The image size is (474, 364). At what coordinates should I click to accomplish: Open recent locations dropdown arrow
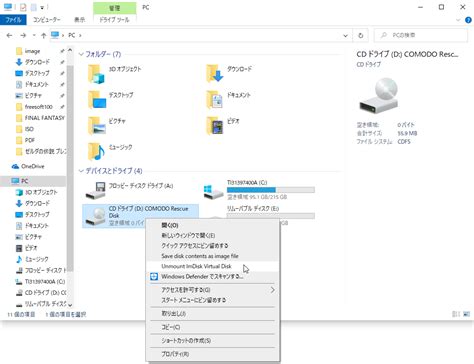(x=34, y=35)
